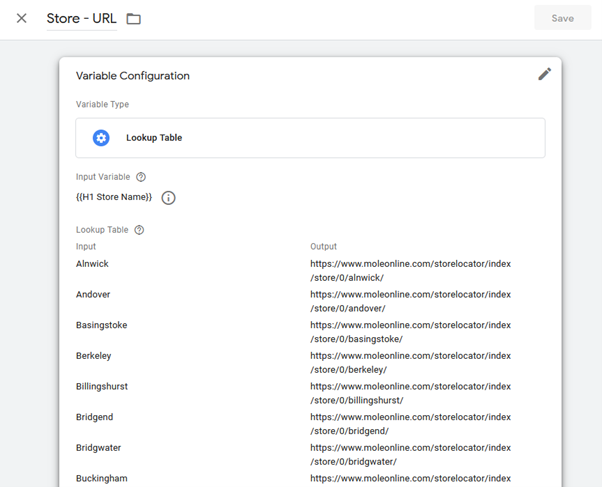
Task: Click the Alnwick output URL
Action: click(410, 270)
